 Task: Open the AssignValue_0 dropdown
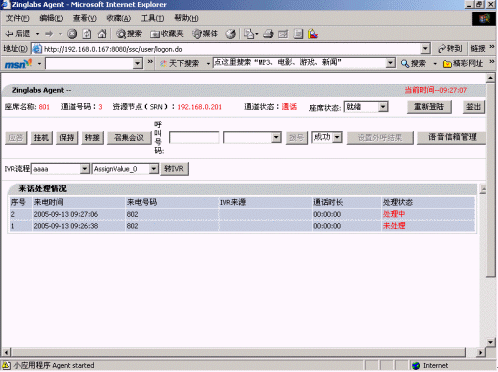coord(153,169)
